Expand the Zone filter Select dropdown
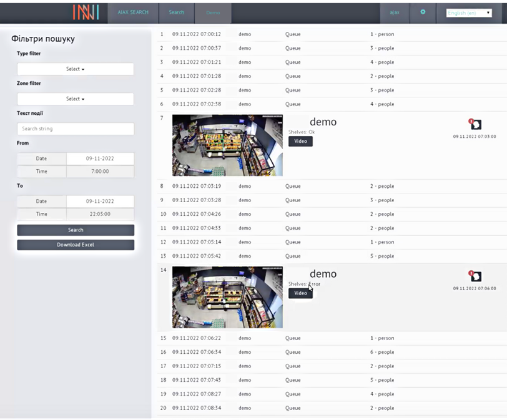Viewport: 507px width, 420px height. [76, 99]
